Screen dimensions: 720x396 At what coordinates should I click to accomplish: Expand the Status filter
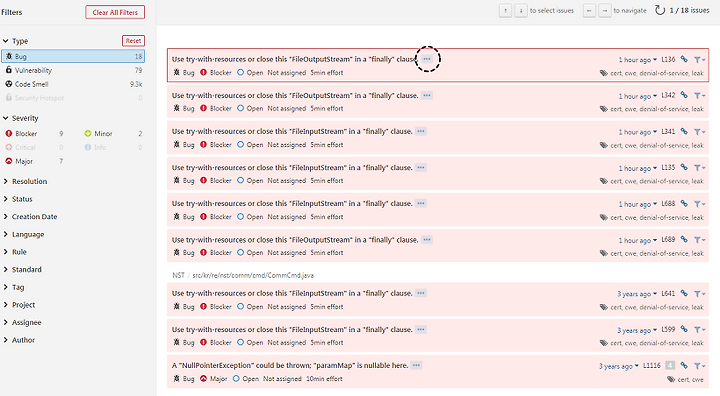pyautogui.click(x=18, y=199)
